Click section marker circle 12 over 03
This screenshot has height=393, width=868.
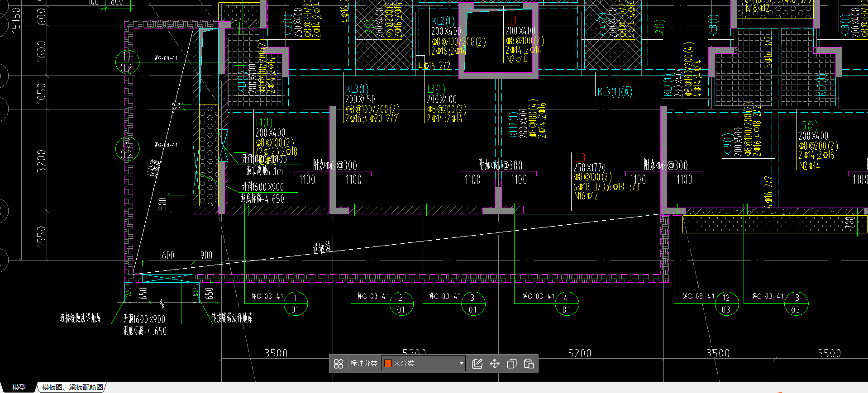pos(726,303)
